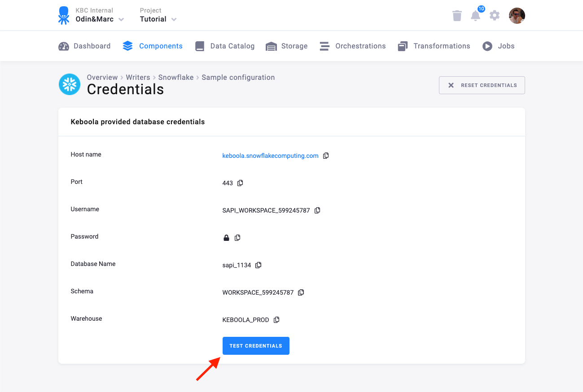Go to the Sample configuration breadcrumb

point(238,77)
